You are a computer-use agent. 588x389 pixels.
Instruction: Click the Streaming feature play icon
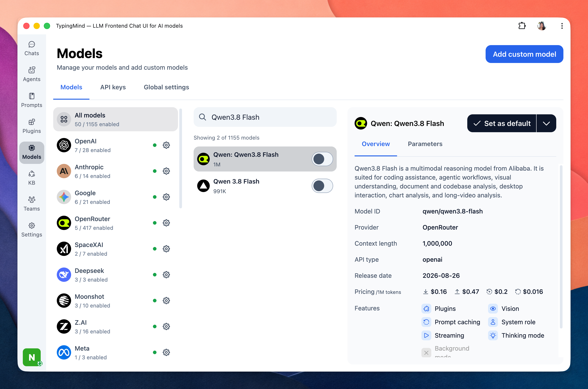pos(426,335)
